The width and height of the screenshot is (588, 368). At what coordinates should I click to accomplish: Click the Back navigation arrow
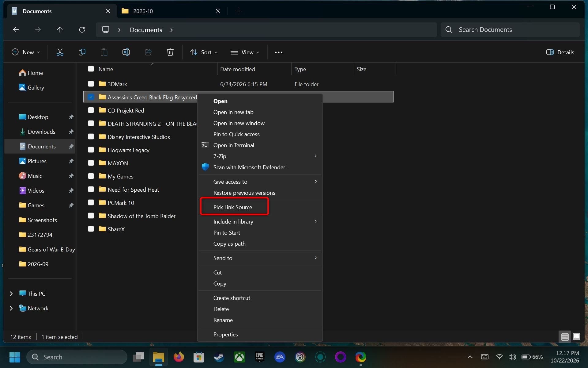point(16,30)
